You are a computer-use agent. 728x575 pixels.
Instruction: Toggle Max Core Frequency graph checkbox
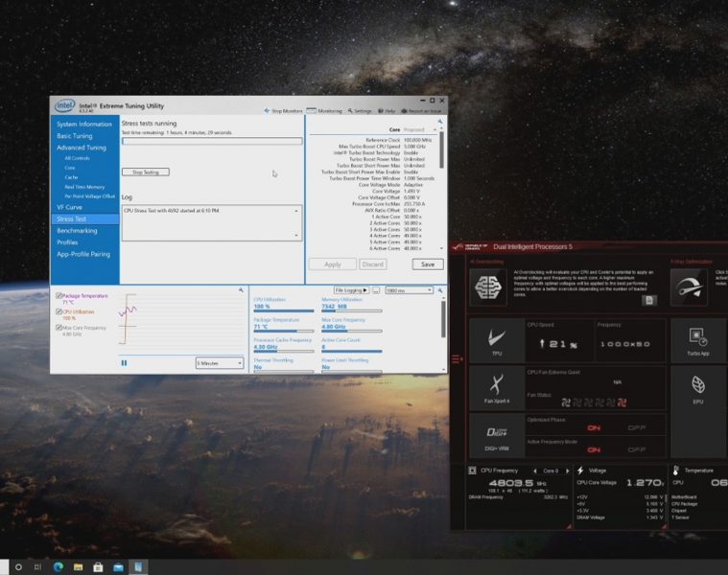59,328
